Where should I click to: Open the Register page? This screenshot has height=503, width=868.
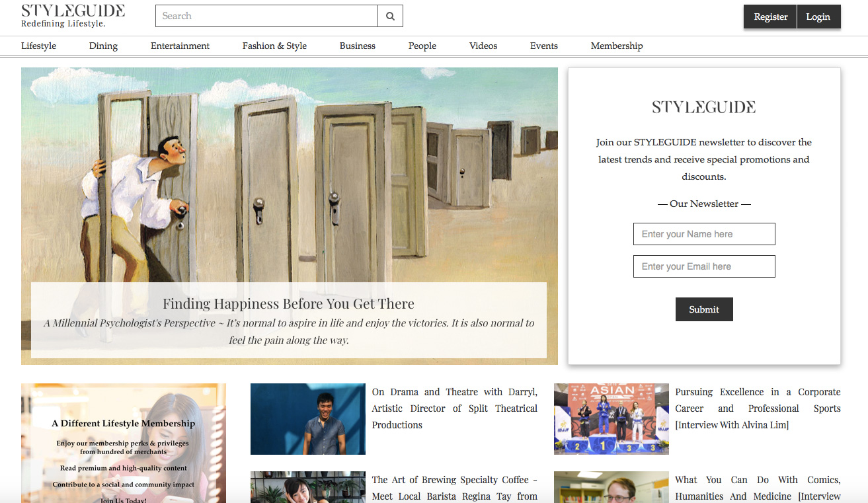[770, 17]
